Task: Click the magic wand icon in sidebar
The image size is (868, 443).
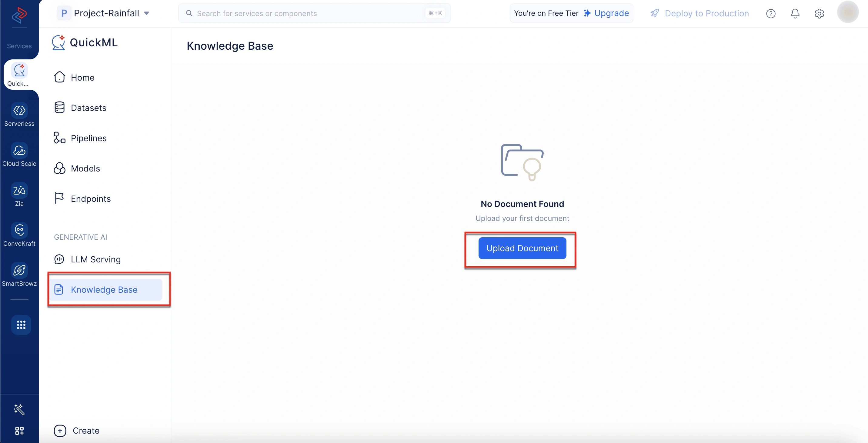Action: click(19, 409)
